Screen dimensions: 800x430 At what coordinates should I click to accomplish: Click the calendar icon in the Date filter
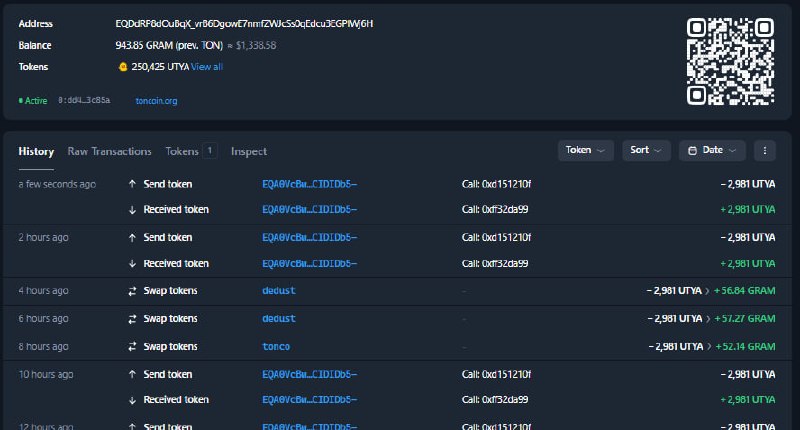[x=692, y=150]
